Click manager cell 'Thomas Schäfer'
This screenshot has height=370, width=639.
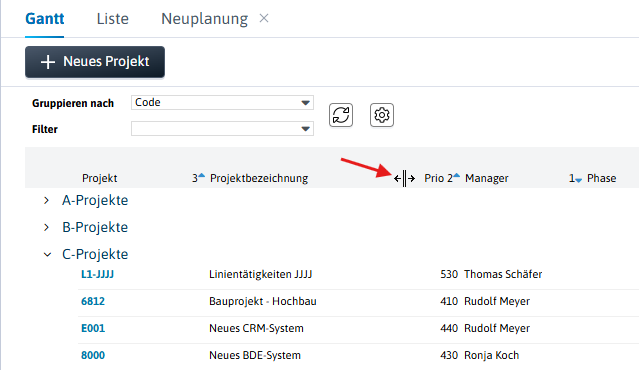point(503,274)
